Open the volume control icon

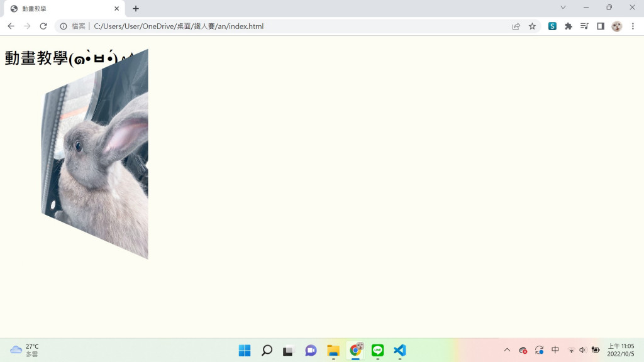582,350
